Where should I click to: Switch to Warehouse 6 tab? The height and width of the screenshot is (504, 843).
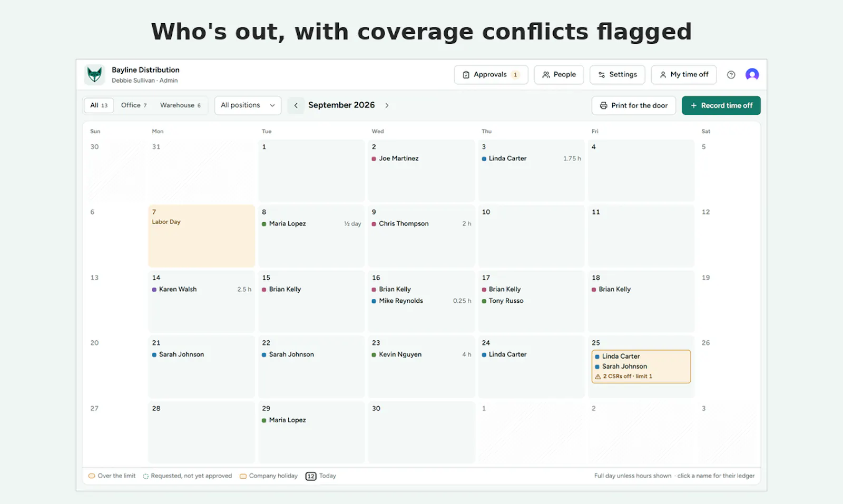coord(180,105)
